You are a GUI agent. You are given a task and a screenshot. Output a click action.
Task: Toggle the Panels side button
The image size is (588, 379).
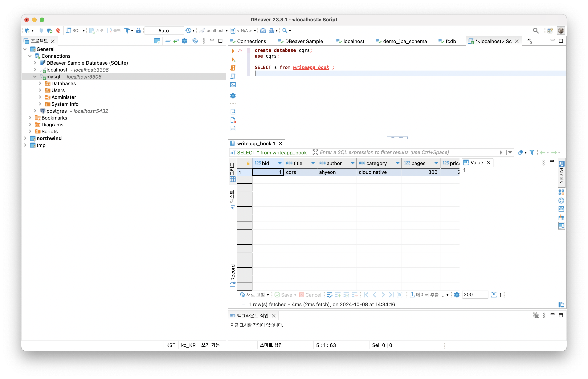pos(561,172)
